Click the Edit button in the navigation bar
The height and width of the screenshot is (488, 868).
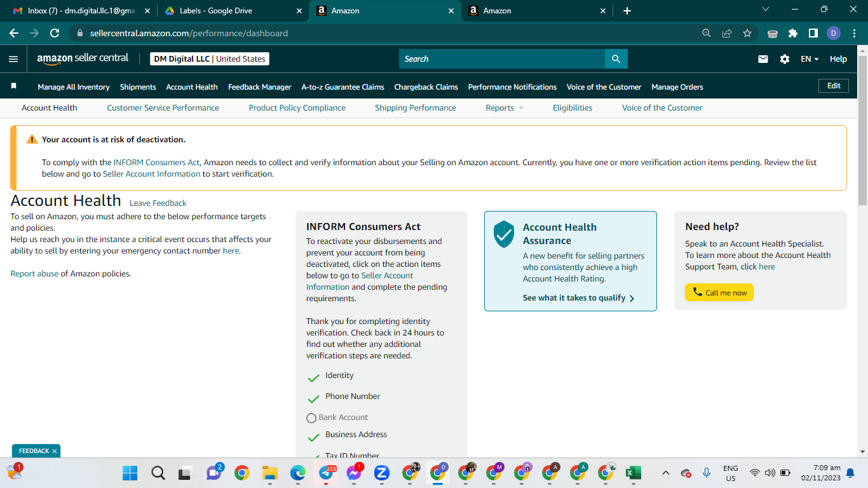[x=834, y=86]
